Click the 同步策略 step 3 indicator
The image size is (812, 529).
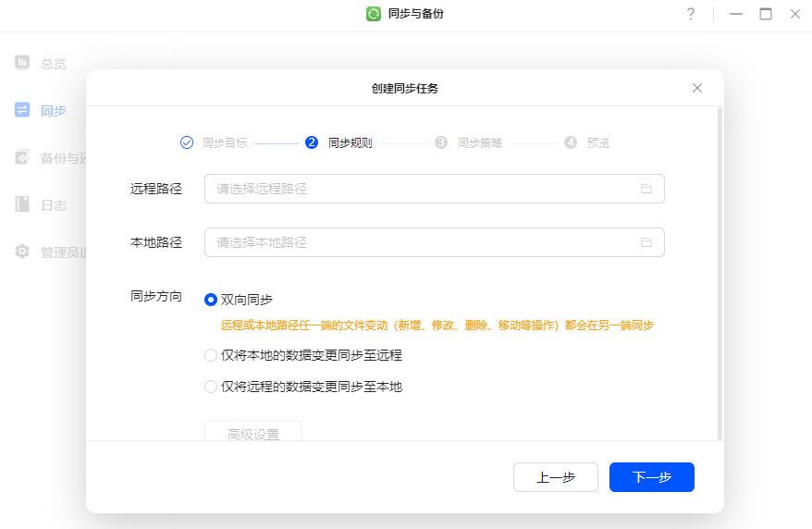pos(470,142)
